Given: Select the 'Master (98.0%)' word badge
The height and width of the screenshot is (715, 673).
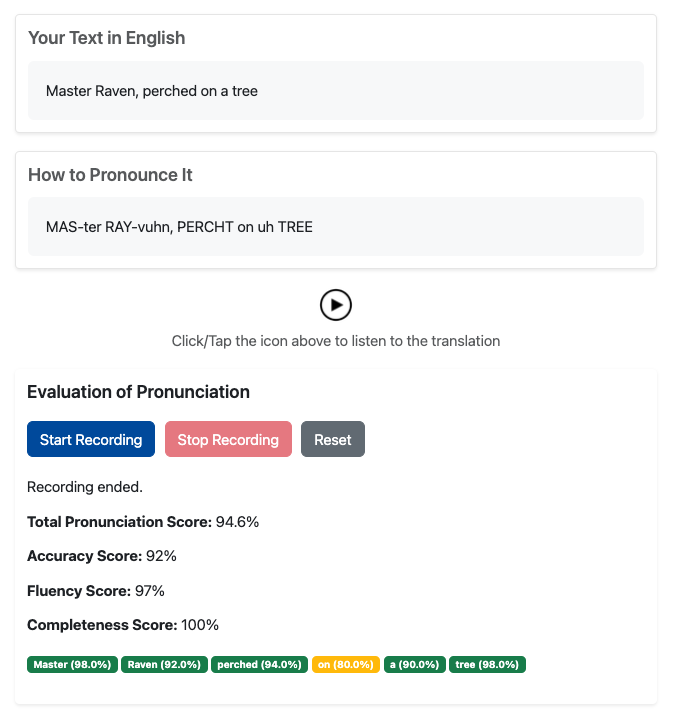Looking at the screenshot, I should (x=73, y=664).
